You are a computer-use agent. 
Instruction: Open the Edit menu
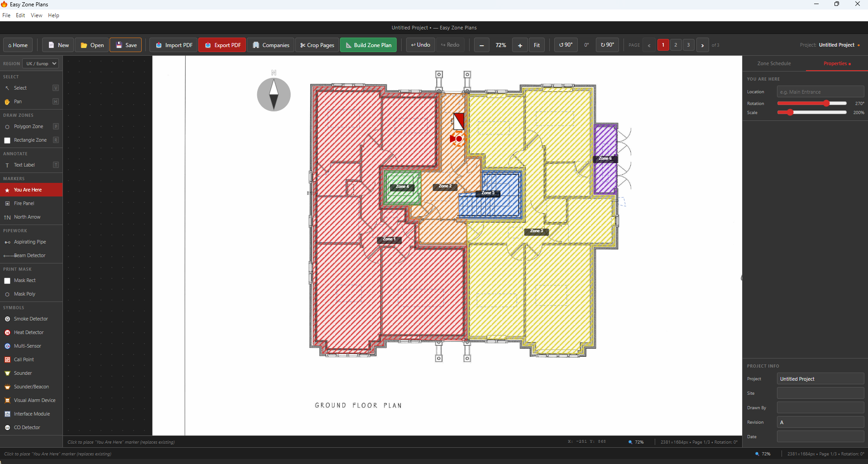coord(20,15)
